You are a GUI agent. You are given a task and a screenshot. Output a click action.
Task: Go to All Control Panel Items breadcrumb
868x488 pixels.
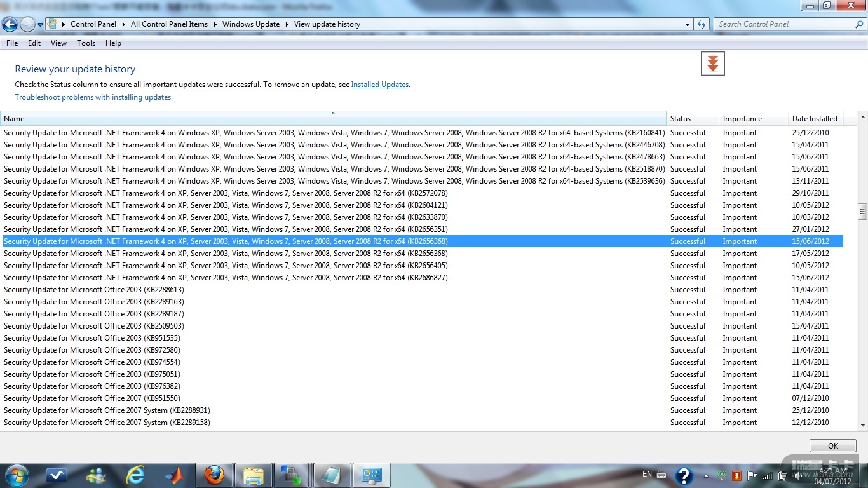click(169, 24)
